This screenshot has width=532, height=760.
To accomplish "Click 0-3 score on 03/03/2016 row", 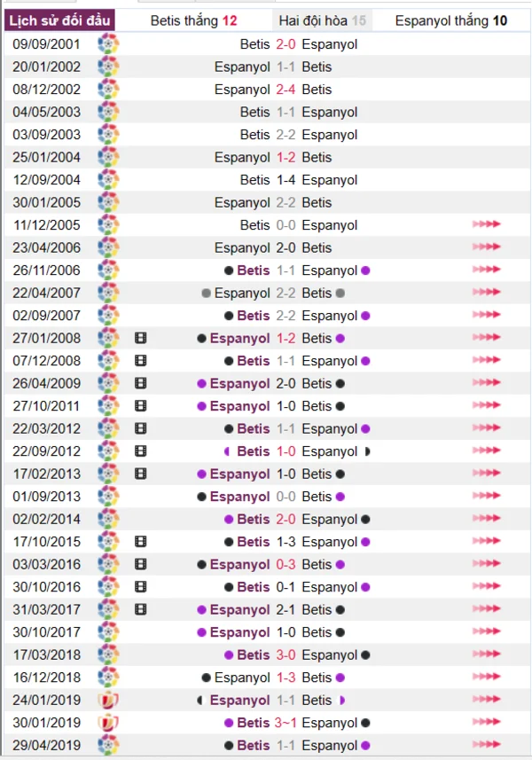I will [x=286, y=564].
